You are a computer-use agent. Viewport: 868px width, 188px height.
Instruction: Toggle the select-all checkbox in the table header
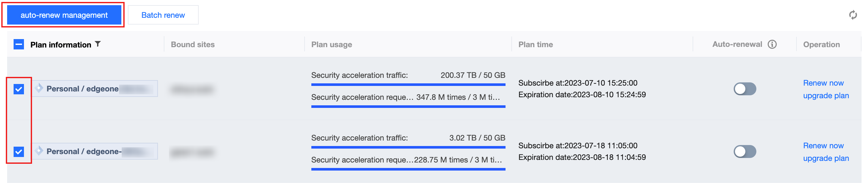[19, 44]
